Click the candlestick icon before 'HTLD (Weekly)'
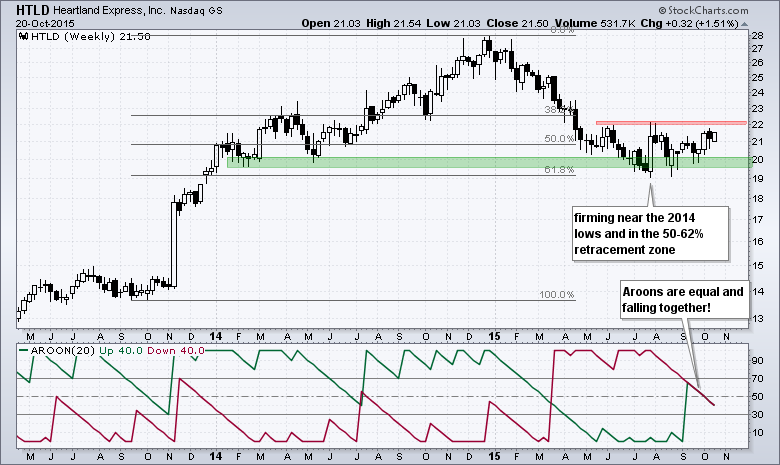 click(23, 36)
